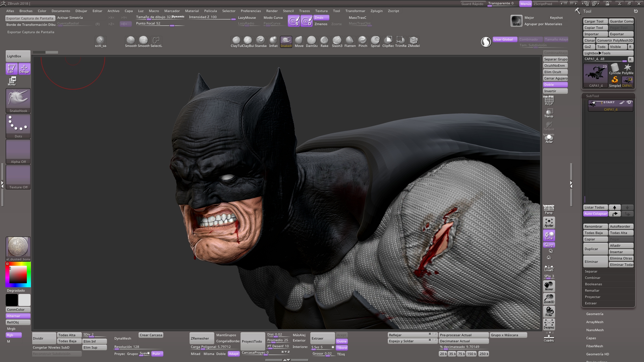Open the large SnakeHook brush thumbnail
644x362 pixels.
pyautogui.click(x=18, y=101)
